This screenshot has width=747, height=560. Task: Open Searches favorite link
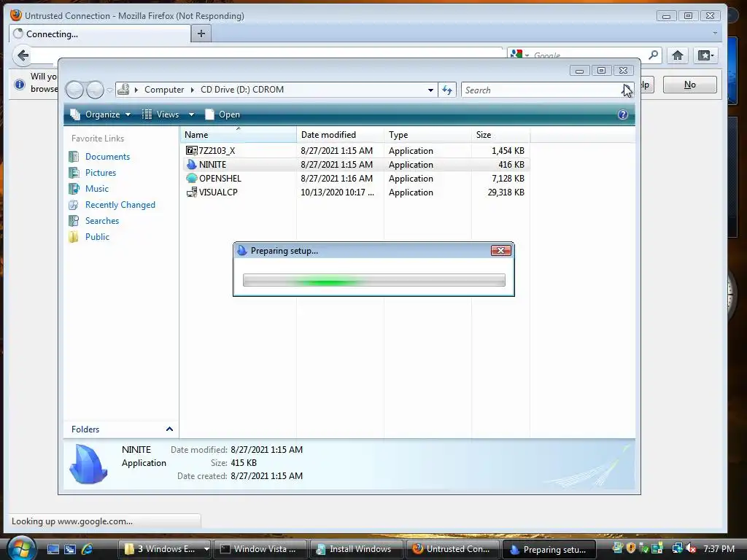[x=102, y=220]
